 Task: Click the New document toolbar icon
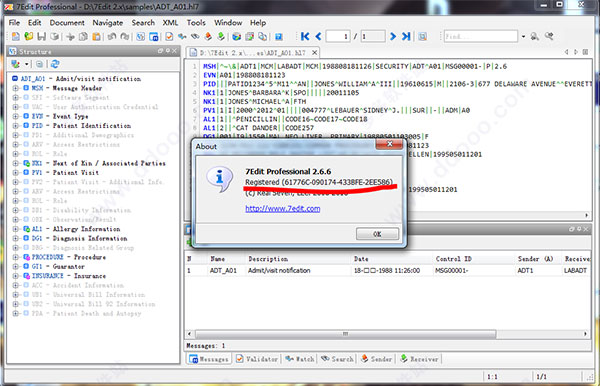coord(16,36)
